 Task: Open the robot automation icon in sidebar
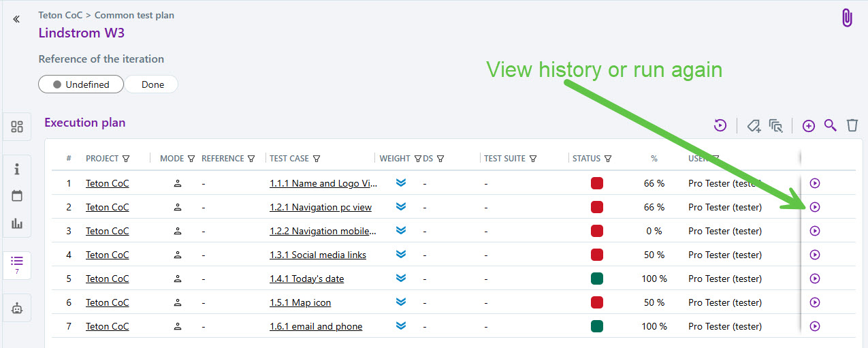(x=17, y=308)
